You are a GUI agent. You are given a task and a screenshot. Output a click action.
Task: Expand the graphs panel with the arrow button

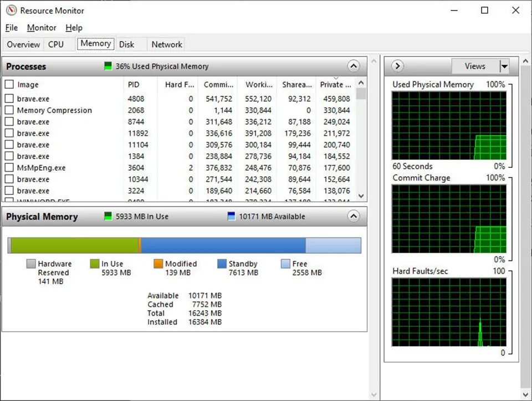pyautogui.click(x=396, y=66)
